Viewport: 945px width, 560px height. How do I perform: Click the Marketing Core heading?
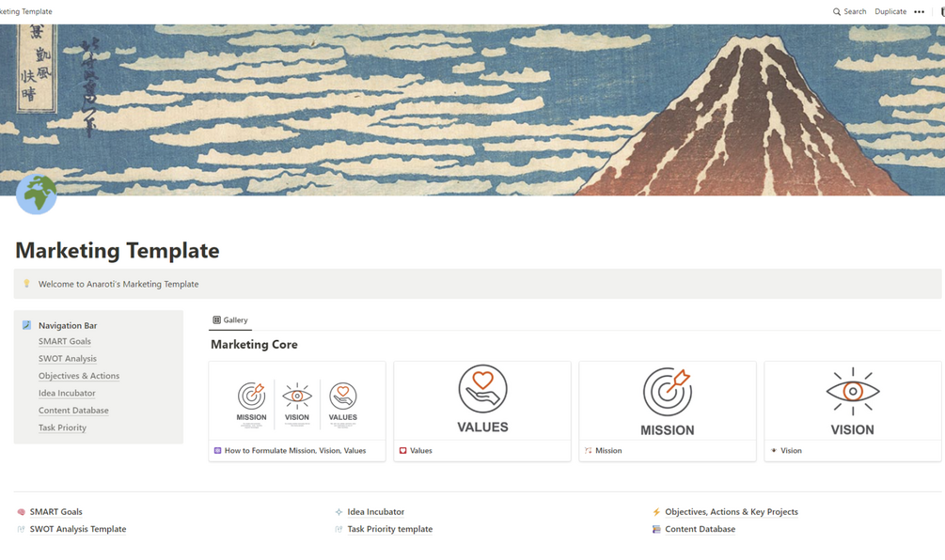pyautogui.click(x=254, y=345)
